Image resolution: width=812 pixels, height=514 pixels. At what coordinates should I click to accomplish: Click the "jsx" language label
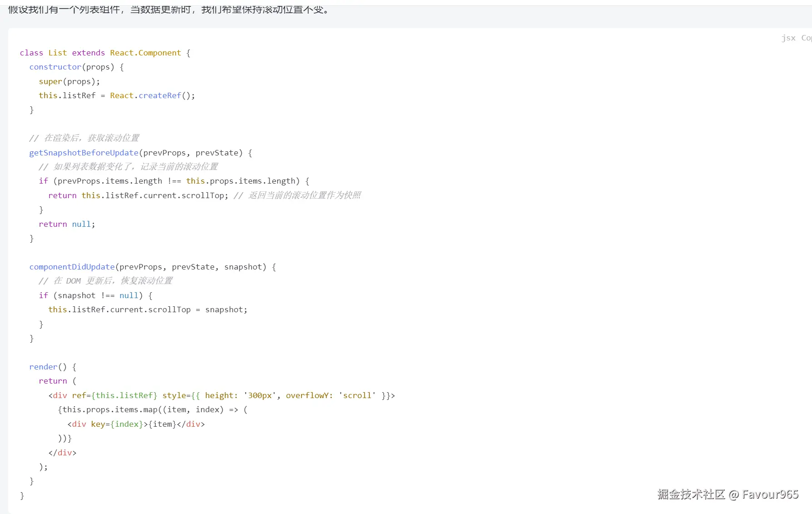(788, 38)
